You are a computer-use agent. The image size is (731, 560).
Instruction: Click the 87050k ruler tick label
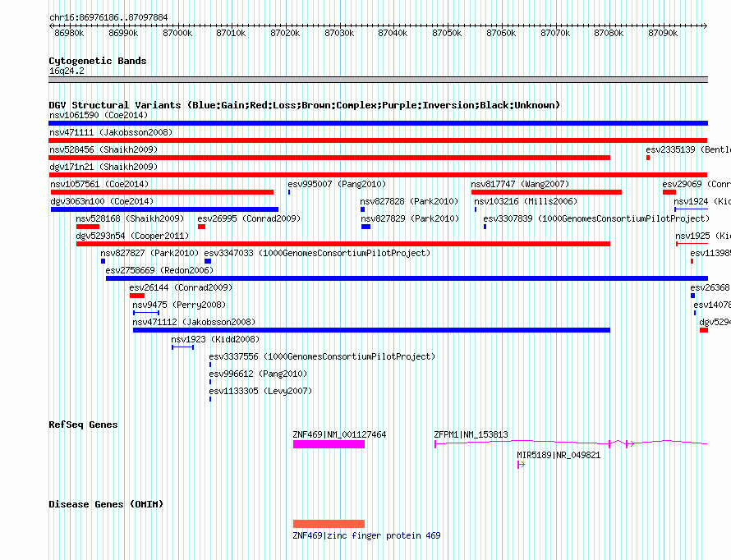(x=447, y=33)
